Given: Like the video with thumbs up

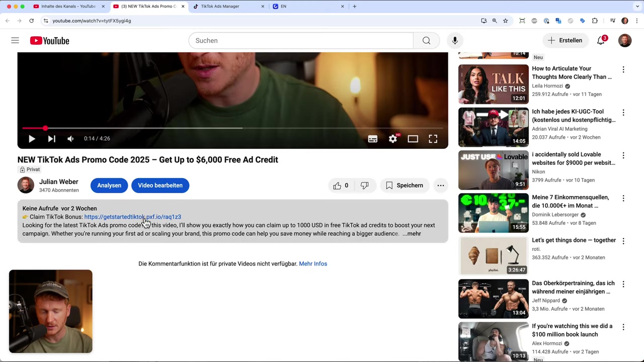Looking at the screenshot, I should 341,186.
